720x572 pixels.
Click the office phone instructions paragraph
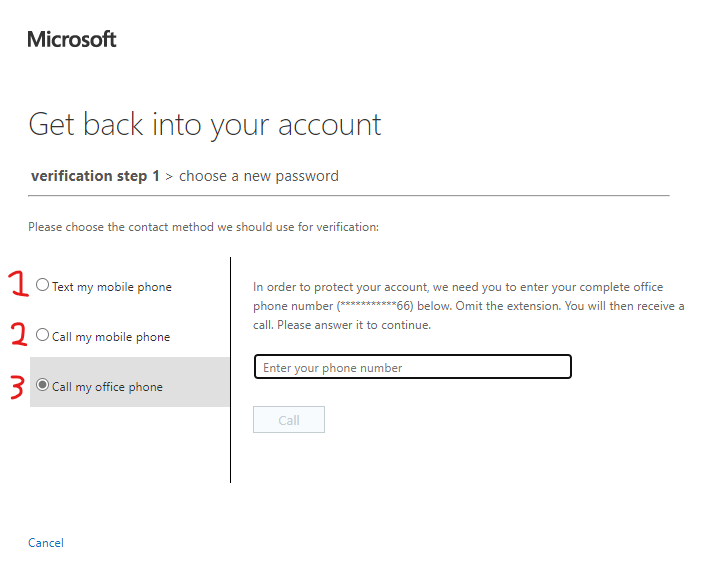(468, 306)
